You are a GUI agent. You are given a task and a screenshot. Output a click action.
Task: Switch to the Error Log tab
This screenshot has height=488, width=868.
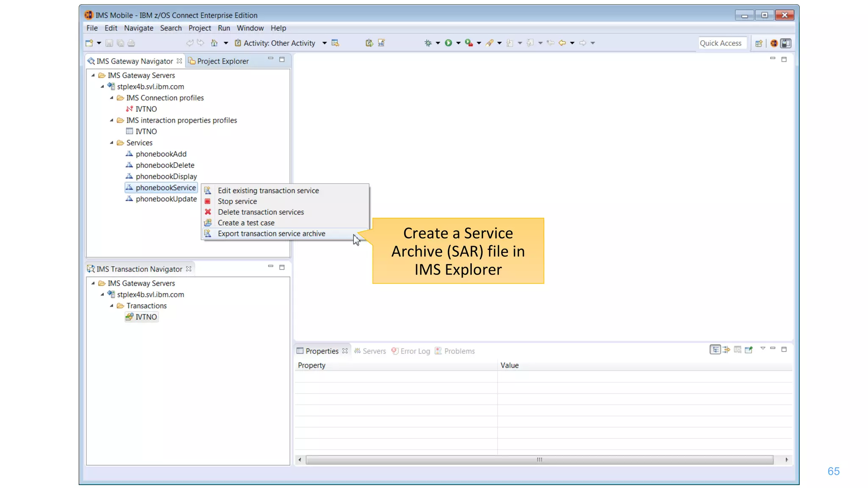click(x=411, y=351)
